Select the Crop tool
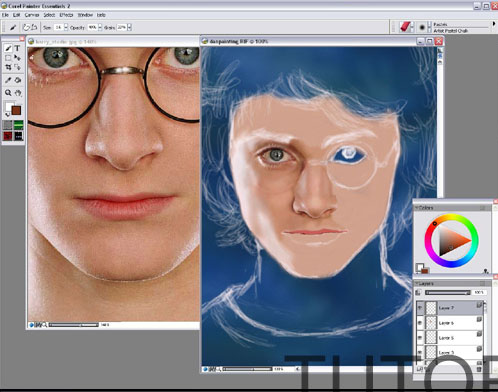Screen dimensions: 498x392 click(8, 67)
